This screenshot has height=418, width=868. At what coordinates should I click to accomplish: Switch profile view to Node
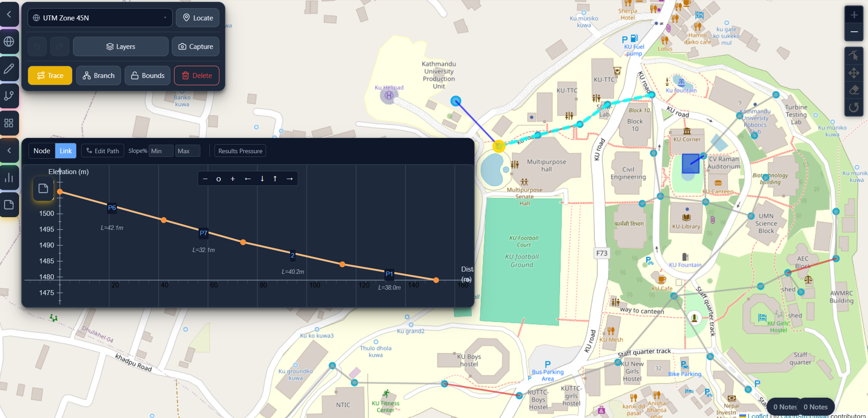(42, 151)
